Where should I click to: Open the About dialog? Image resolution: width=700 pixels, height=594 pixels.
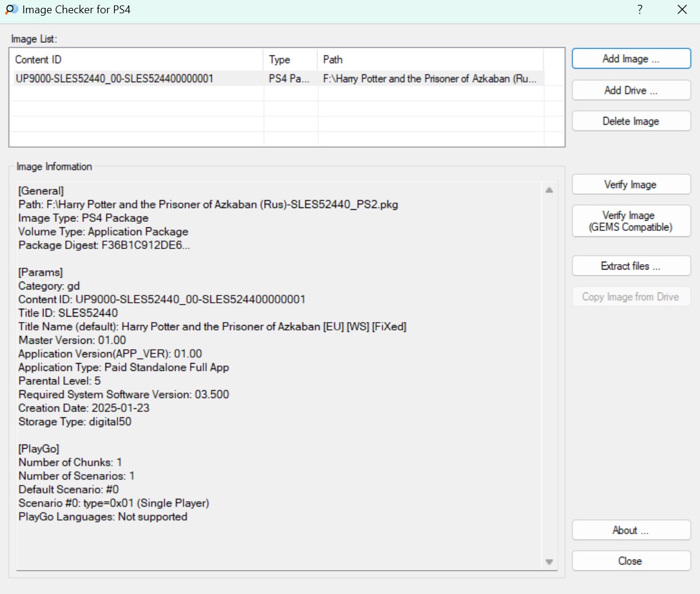click(631, 530)
